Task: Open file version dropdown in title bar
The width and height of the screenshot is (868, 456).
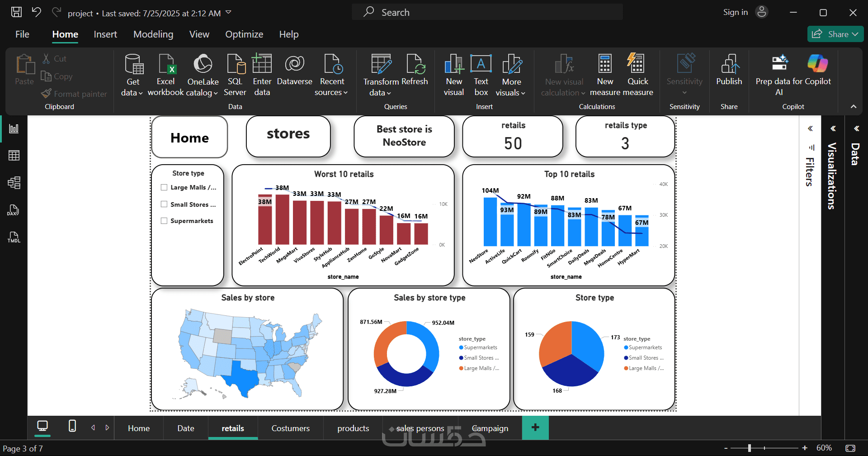Action: 228,13
